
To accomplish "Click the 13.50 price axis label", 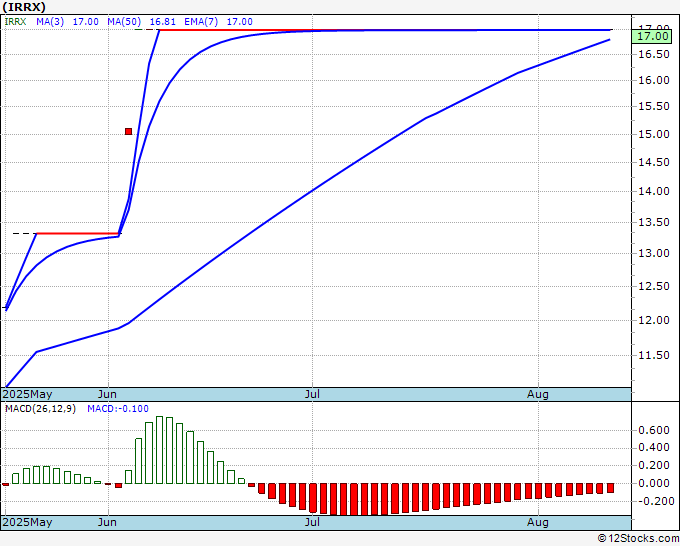I will point(654,222).
